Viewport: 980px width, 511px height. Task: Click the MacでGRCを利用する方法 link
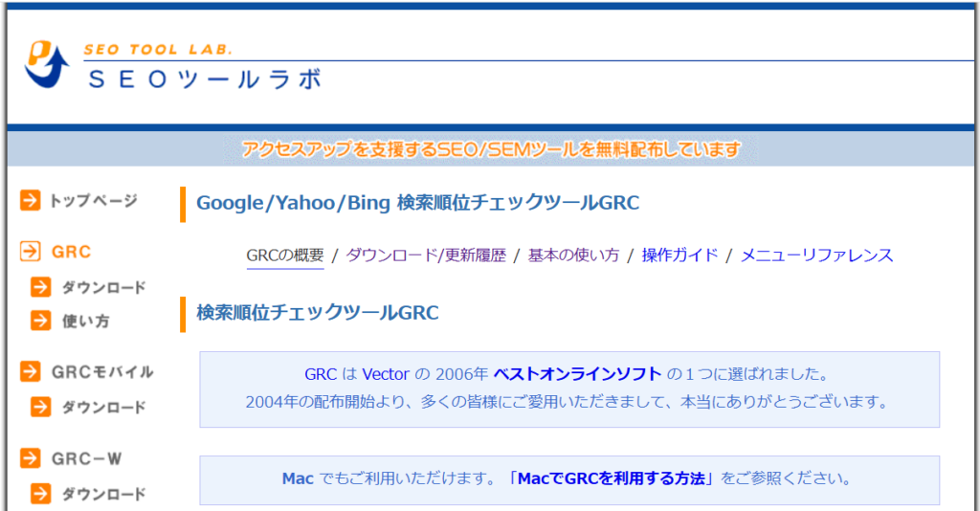(612, 478)
